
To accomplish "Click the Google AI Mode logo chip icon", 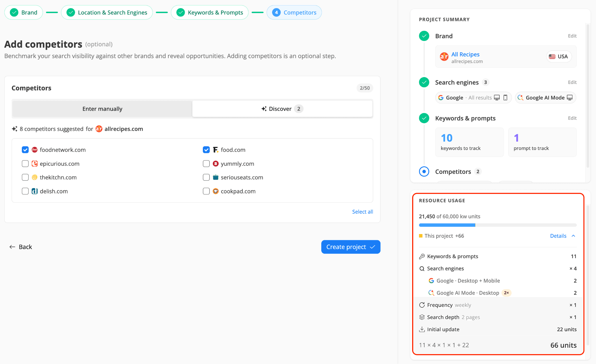I will tap(521, 98).
